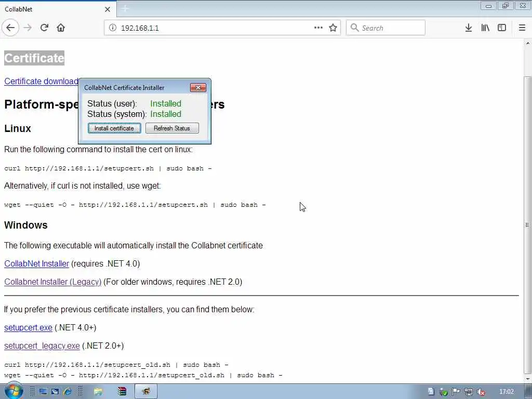Viewport: 532px width, 399px height.
Task: Click the highlighted Certificate heading
Action: pyautogui.click(x=34, y=58)
